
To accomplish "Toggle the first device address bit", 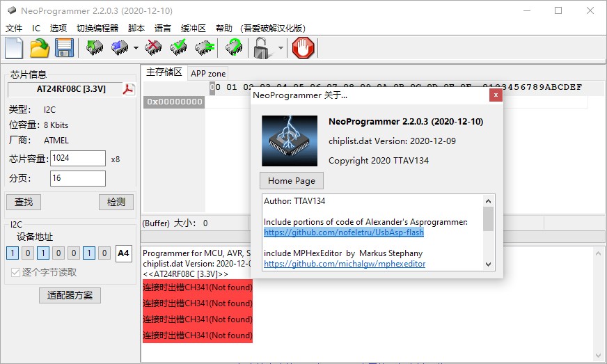I will click(x=13, y=253).
